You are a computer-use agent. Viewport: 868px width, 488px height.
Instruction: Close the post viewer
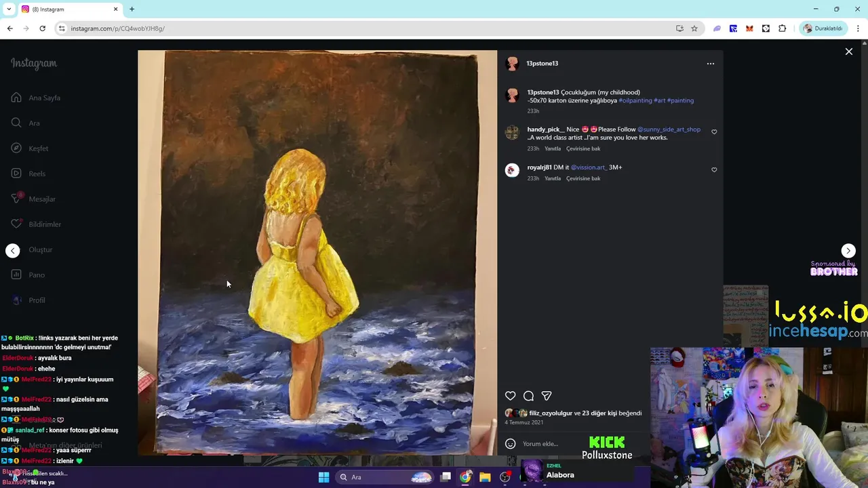coord(848,52)
